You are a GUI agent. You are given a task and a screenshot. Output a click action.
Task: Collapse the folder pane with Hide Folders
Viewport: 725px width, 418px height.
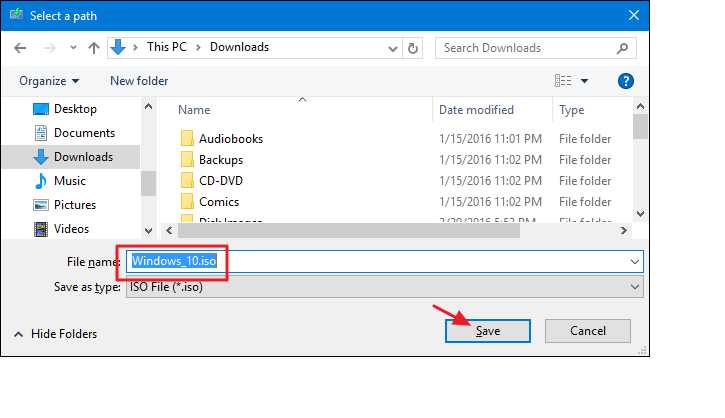pos(56,334)
